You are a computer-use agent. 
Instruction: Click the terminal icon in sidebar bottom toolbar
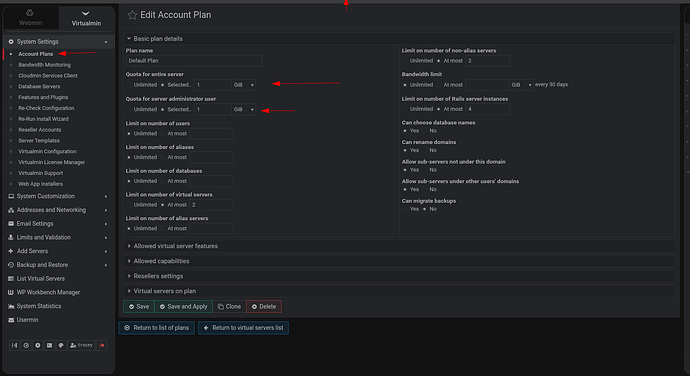click(49, 345)
